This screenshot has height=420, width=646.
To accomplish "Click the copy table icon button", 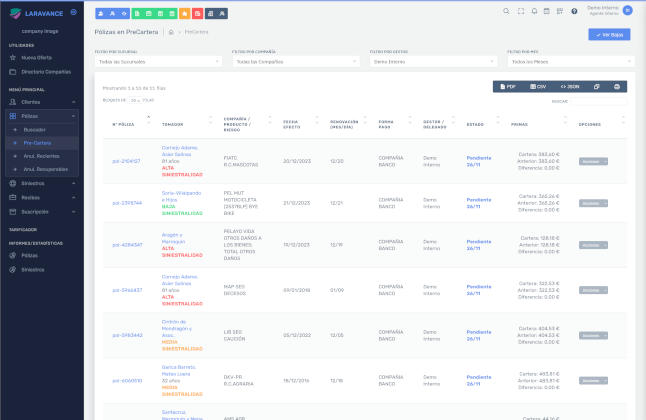I will tap(596, 87).
